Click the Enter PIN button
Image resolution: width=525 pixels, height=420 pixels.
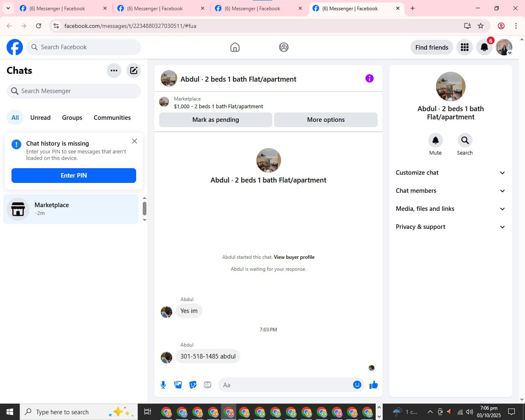tap(74, 176)
